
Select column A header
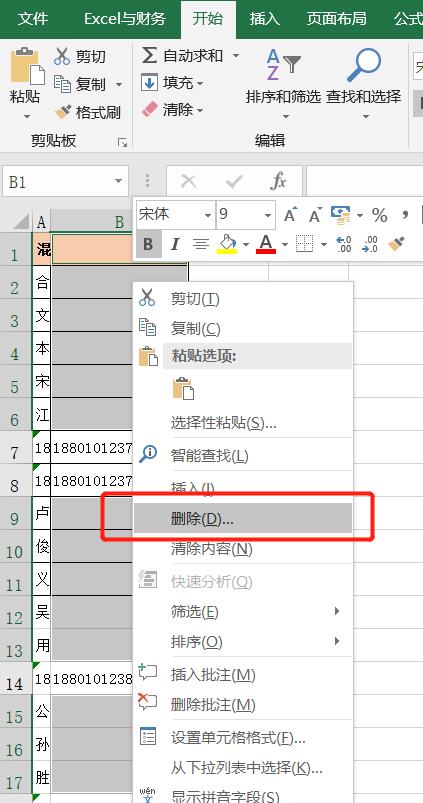click(x=41, y=222)
